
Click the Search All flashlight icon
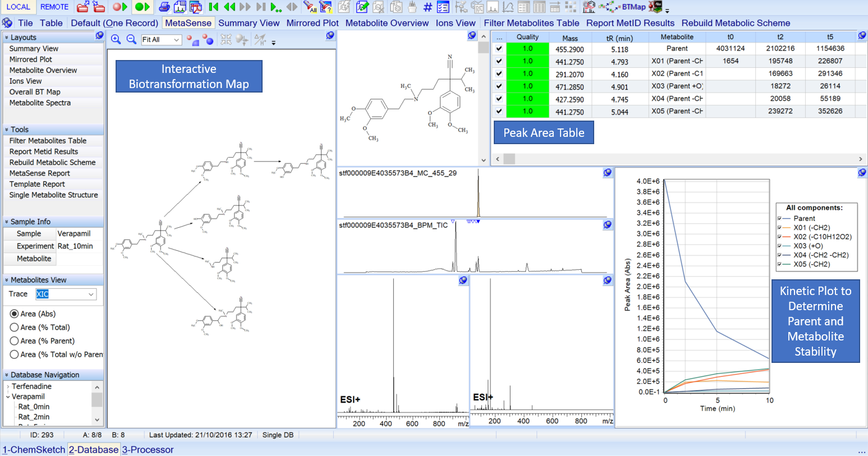click(310, 7)
